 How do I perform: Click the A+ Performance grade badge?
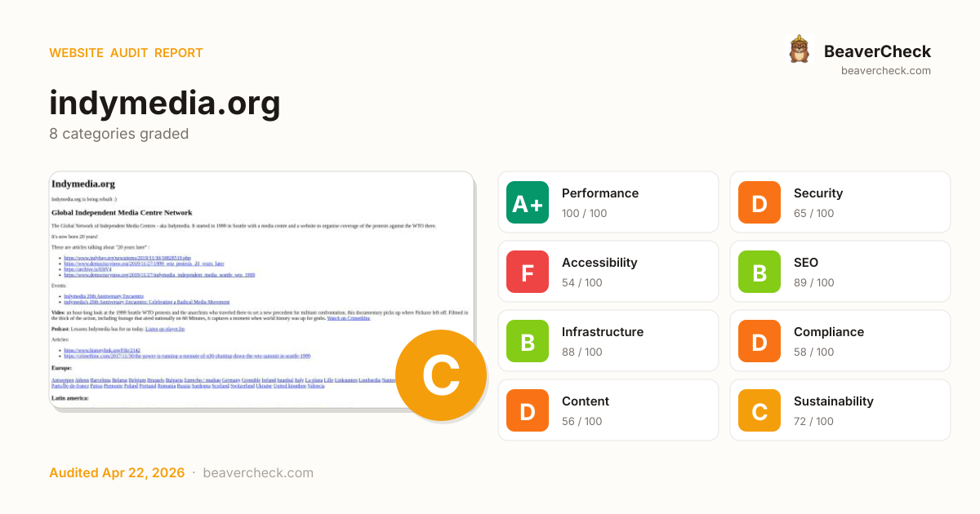[x=528, y=203]
